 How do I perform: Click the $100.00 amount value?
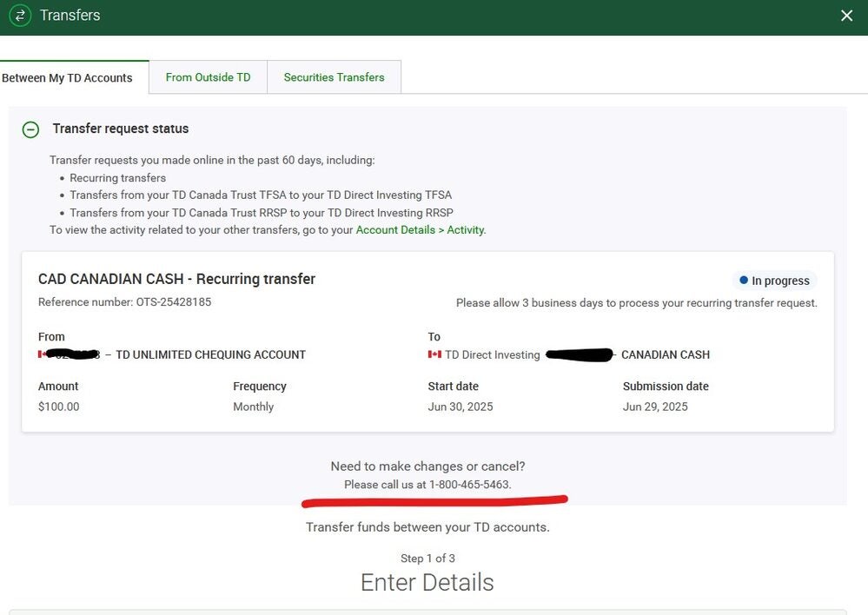pyautogui.click(x=58, y=406)
